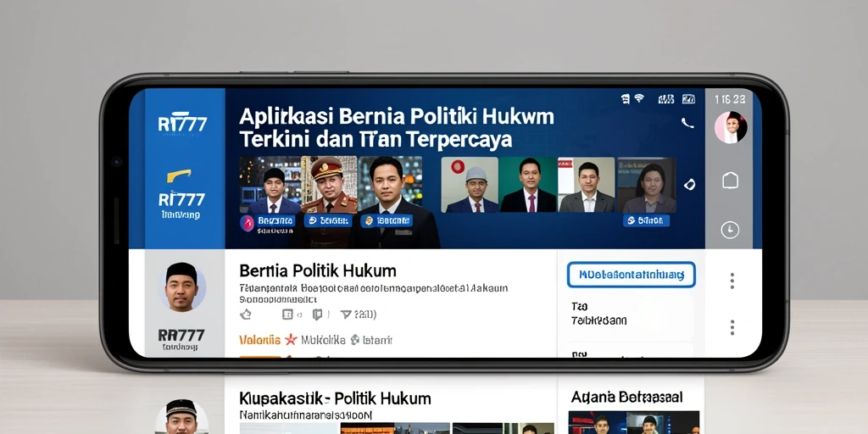Tap the send arrow icon beside the count
This screenshot has height=434, width=868.
point(346,314)
